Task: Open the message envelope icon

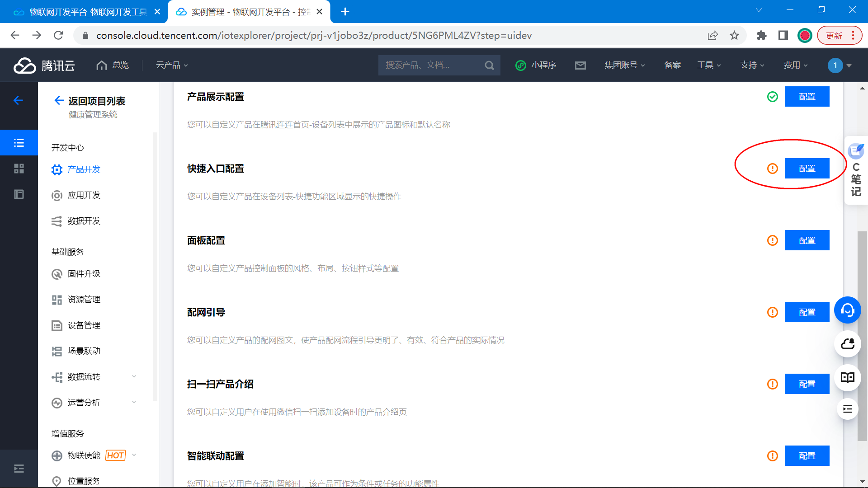Action: point(580,65)
